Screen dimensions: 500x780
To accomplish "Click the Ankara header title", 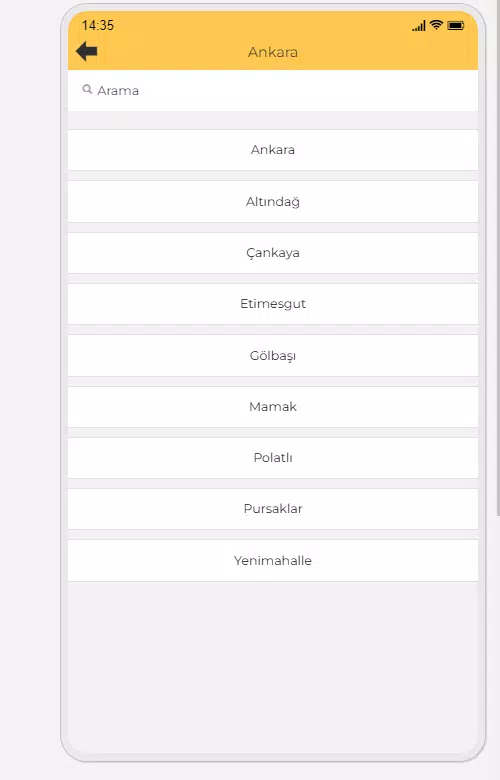I will coord(273,52).
